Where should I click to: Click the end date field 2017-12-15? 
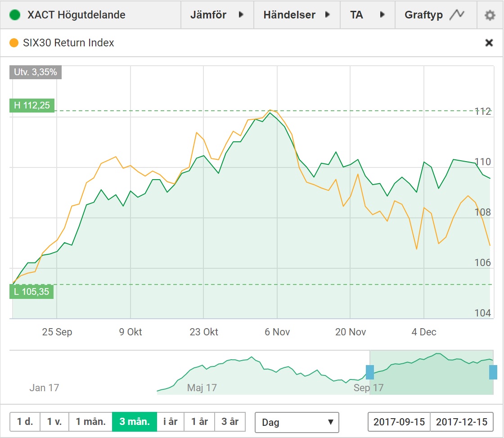[x=461, y=422]
